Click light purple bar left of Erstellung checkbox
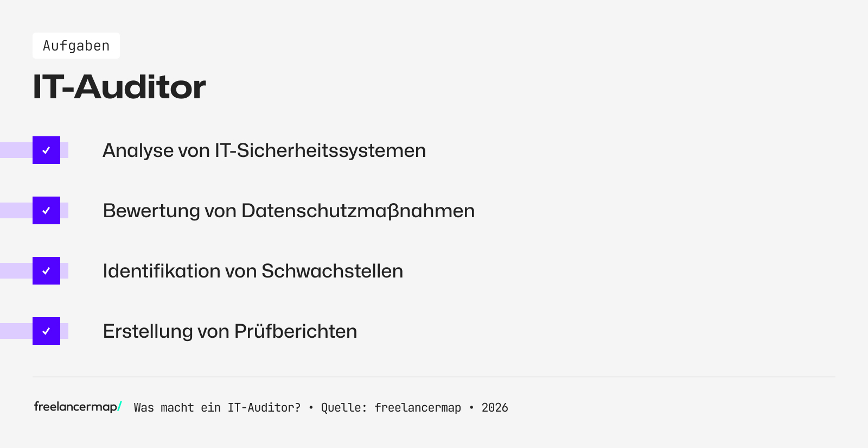The height and width of the screenshot is (448, 868). pyautogui.click(x=16, y=331)
